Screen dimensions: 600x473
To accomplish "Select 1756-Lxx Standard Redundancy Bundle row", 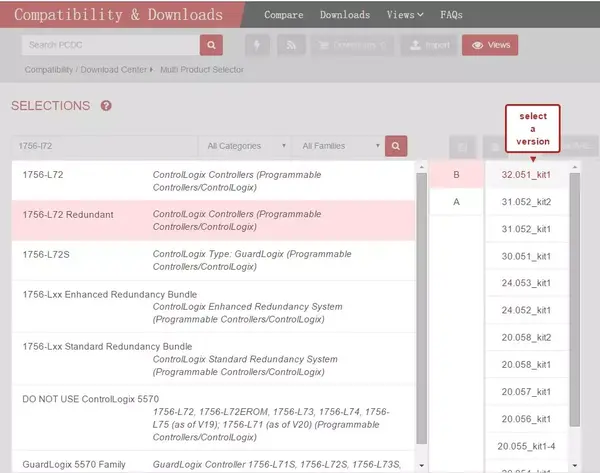I will [213, 359].
